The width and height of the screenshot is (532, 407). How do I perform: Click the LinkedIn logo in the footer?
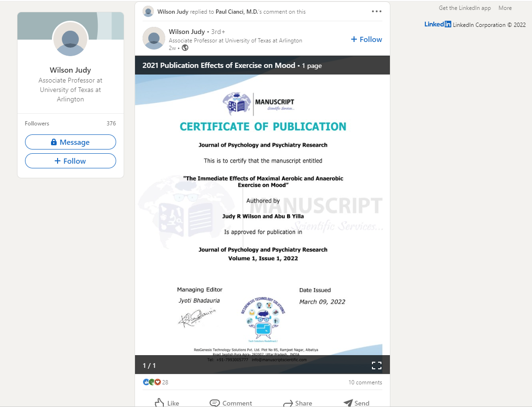pos(438,25)
